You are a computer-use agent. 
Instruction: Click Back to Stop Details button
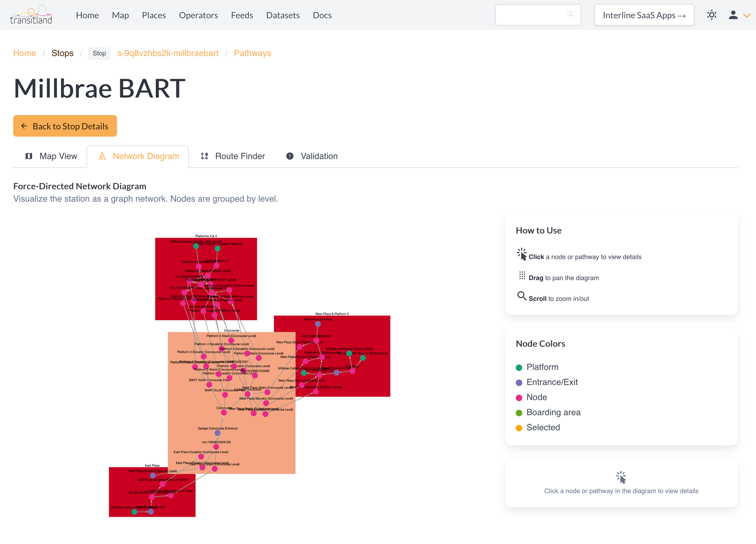[x=65, y=126]
